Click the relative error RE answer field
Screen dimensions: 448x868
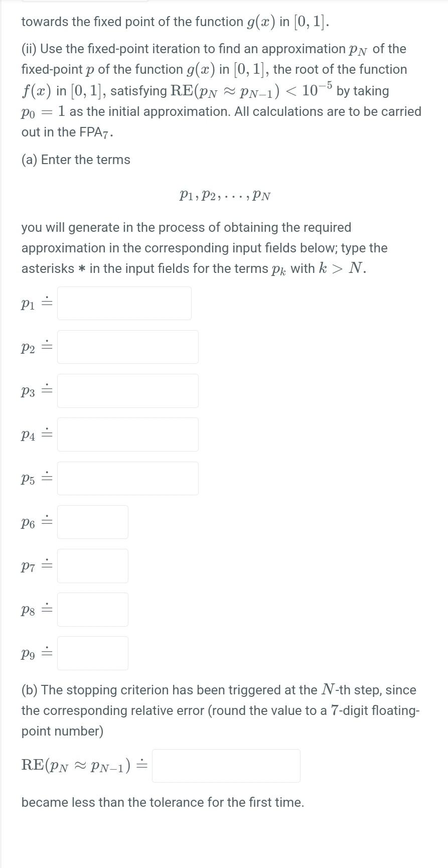pos(226,766)
